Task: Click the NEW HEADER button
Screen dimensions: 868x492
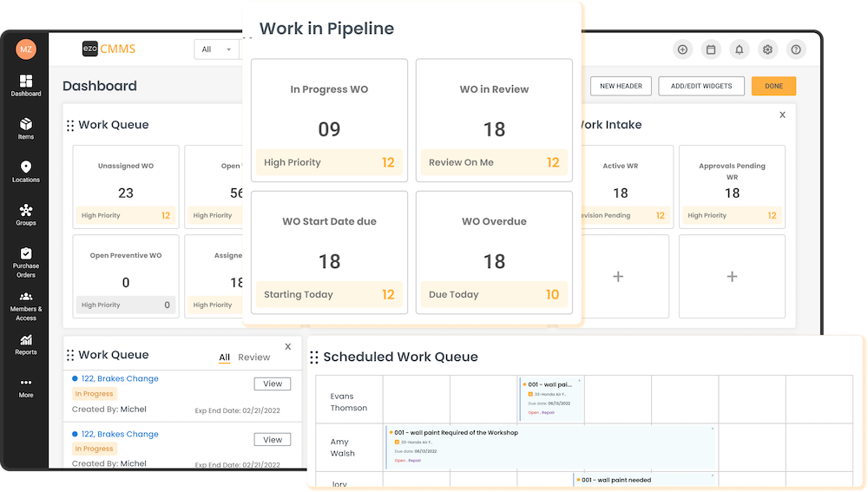Action: click(x=621, y=86)
